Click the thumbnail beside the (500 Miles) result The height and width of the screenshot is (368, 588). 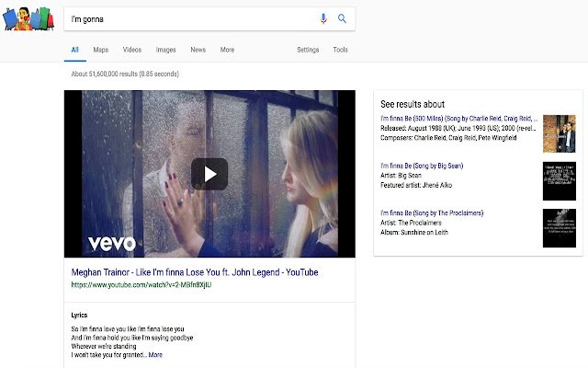click(x=560, y=133)
